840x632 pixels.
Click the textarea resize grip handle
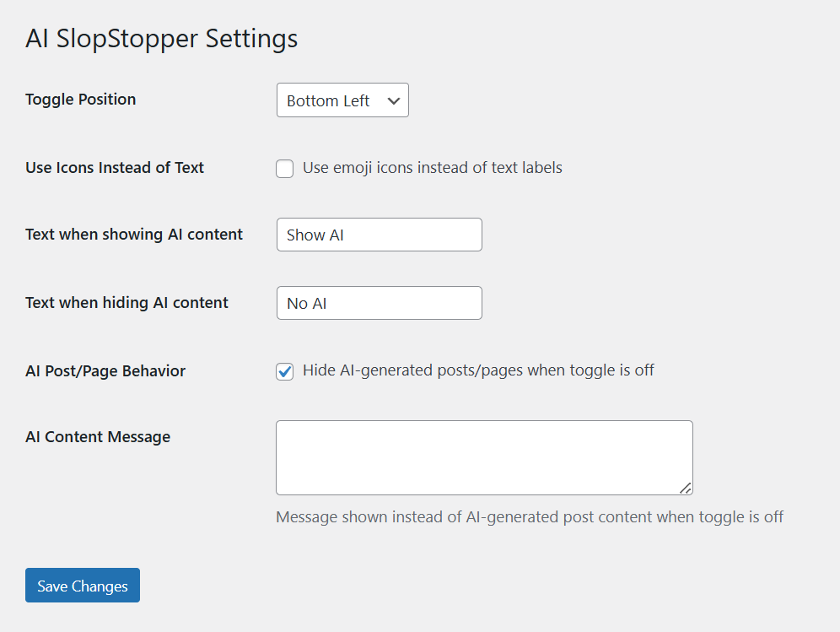point(686,488)
